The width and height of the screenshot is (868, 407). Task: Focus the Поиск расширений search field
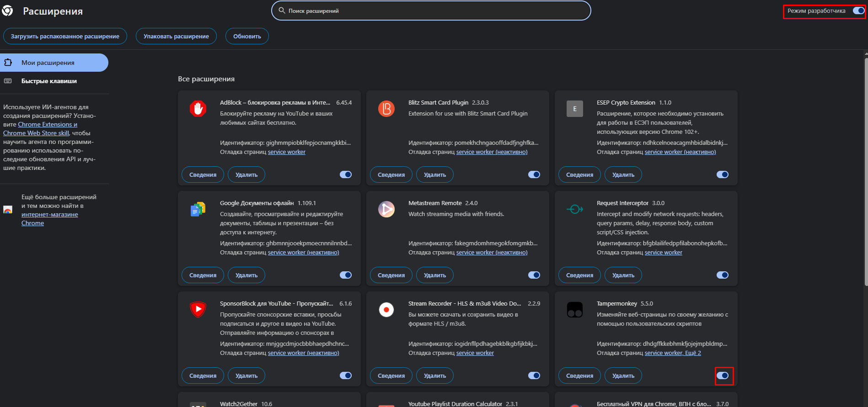pos(431,11)
